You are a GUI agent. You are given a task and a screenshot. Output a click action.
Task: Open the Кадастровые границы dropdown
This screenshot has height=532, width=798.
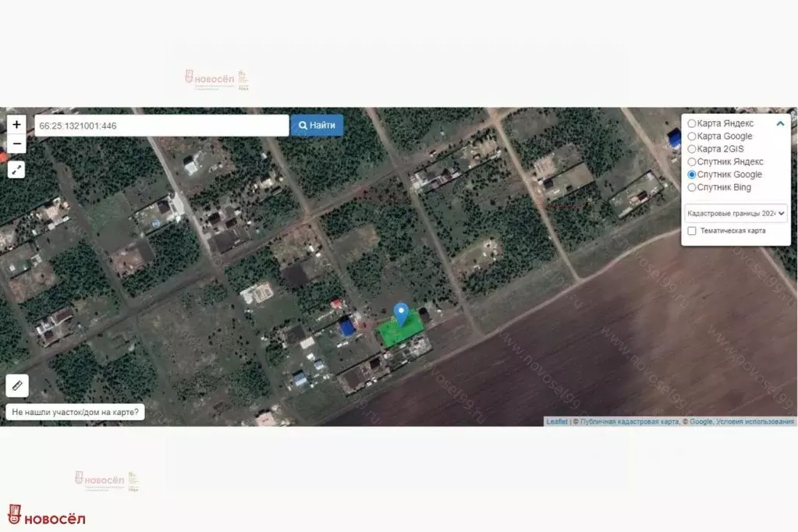(736, 213)
